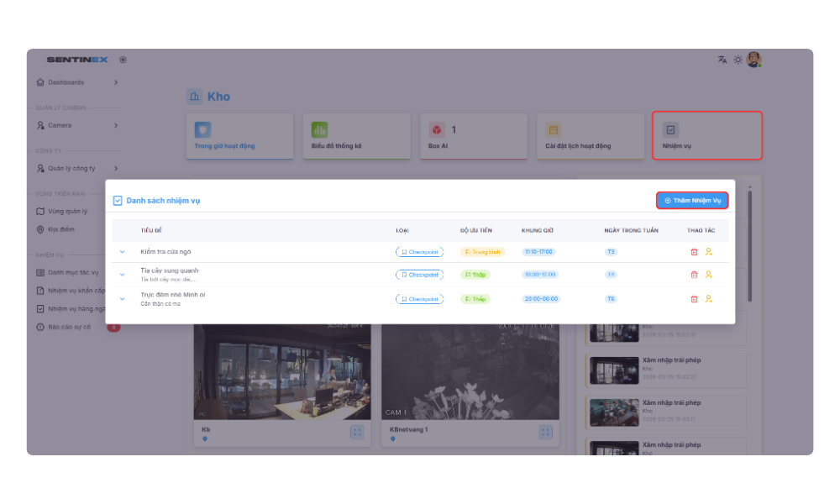Click the 'Thêm Nhiệm Vụ' button
840x504 pixels.
(x=691, y=201)
